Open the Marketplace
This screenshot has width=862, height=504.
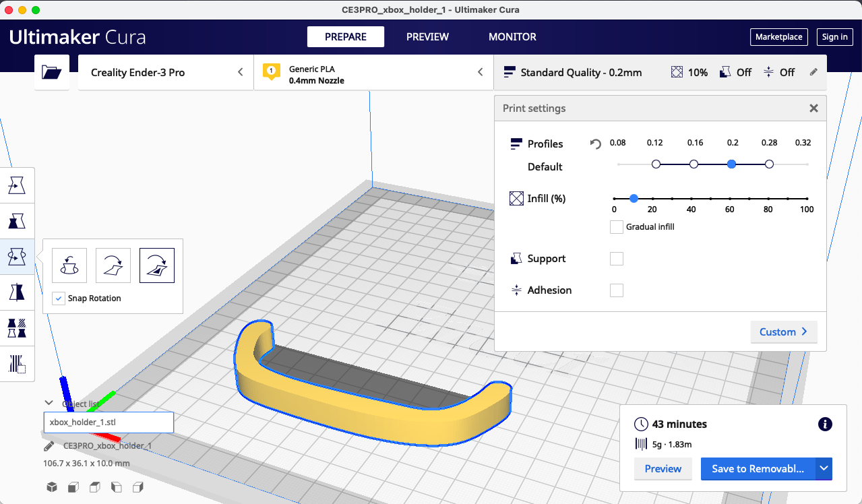tap(779, 37)
